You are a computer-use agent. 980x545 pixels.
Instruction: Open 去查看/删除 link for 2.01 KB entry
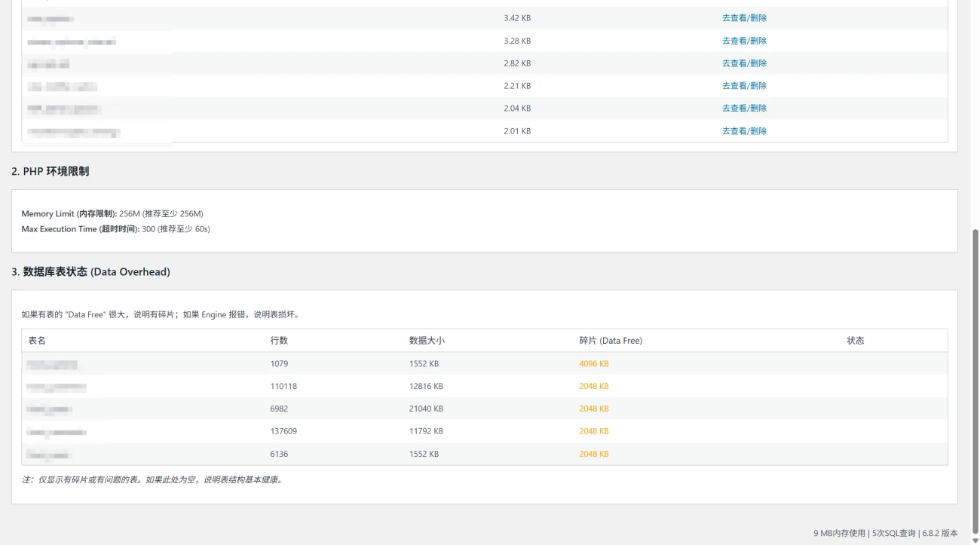coord(744,131)
